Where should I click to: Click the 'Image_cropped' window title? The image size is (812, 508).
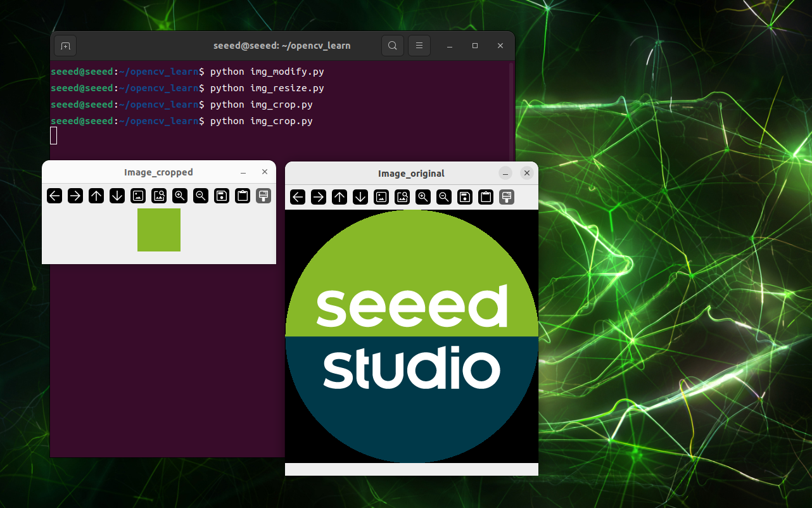click(x=158, y=172)
